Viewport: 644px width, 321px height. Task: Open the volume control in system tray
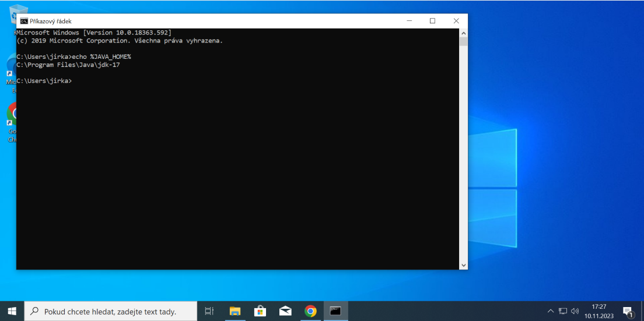click(575, 311)
